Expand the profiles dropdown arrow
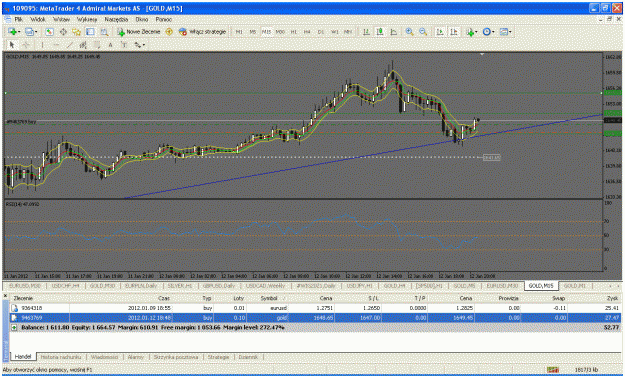This screenshot has width=625, height=376. pyautogui.click(x=36, y=32)
